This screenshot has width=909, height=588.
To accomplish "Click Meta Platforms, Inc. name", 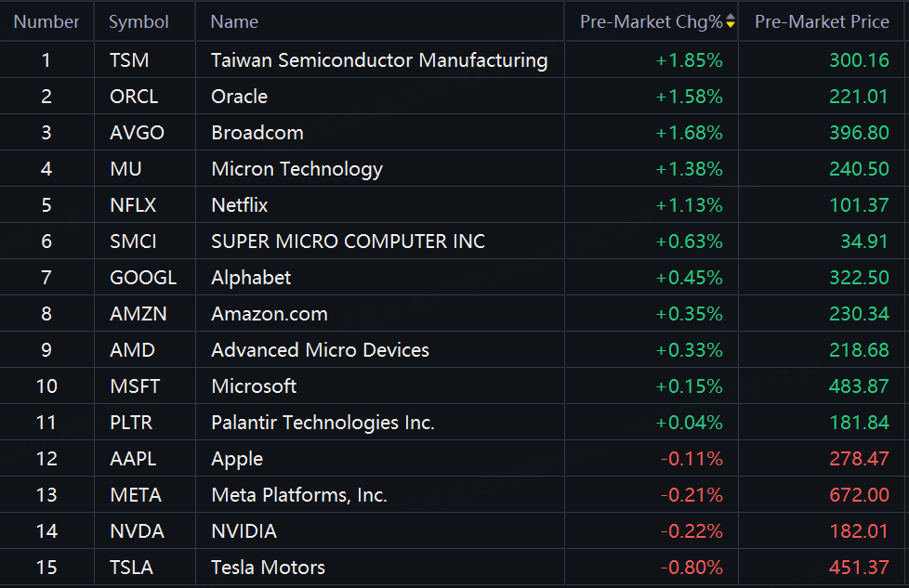I will [x=298, y=495].
